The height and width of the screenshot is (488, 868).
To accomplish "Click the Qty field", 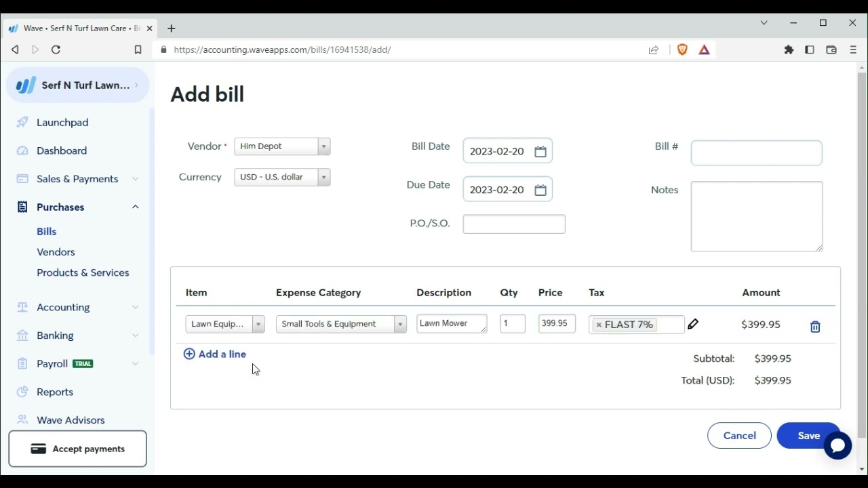I will coord(513,324).
